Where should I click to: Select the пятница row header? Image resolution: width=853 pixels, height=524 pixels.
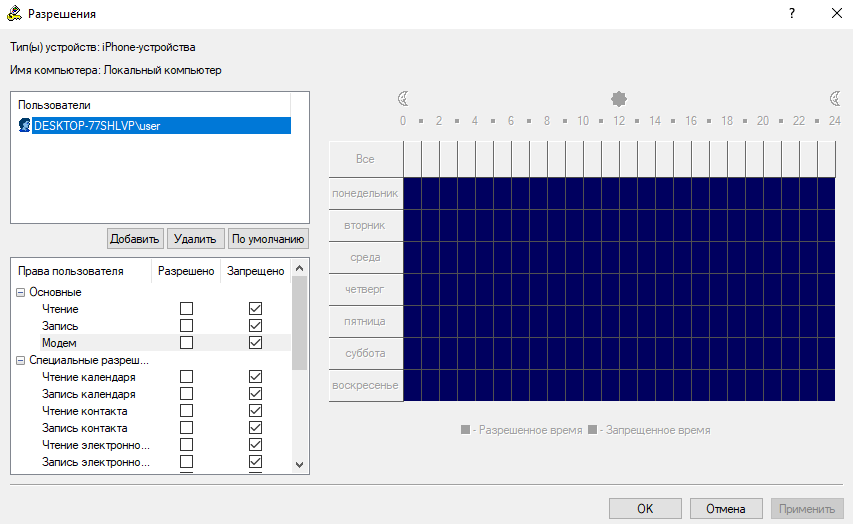[x=366, y=321]
